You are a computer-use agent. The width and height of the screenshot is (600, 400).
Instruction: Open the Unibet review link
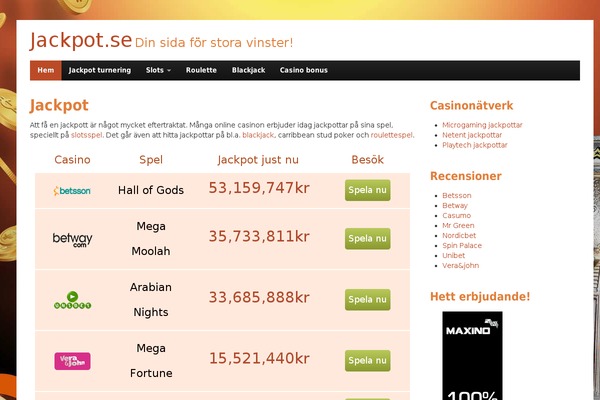(453, 255)
